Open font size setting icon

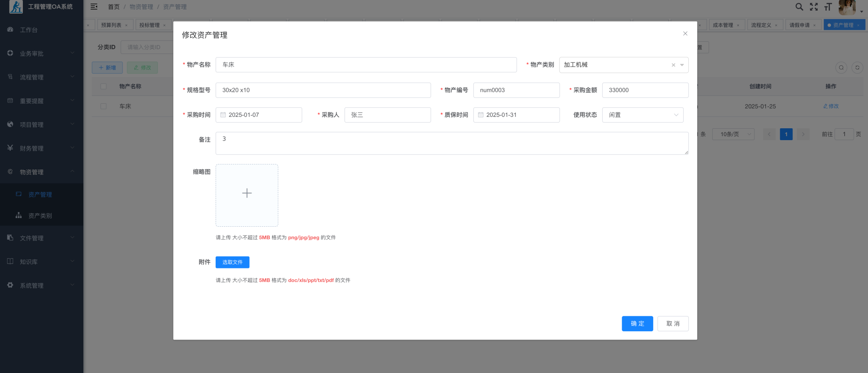point(828,7)
